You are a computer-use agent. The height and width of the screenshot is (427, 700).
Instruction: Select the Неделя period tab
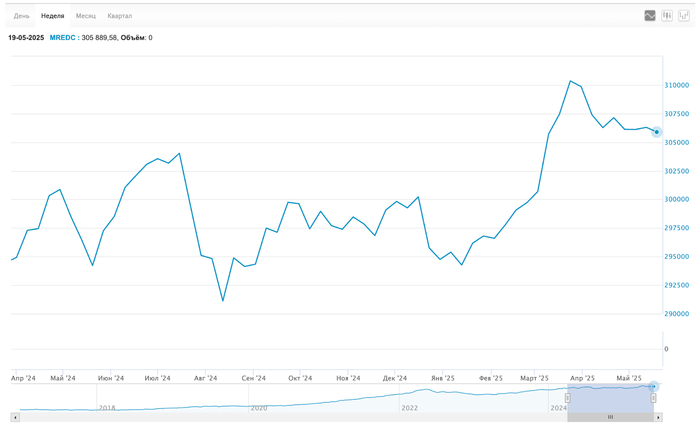52,16
